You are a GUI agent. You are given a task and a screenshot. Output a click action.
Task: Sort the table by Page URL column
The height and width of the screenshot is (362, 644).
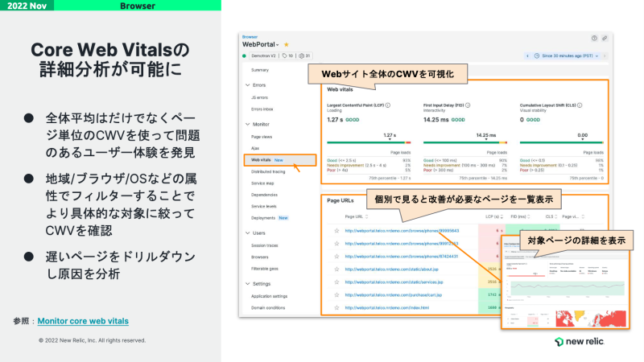pyautogui.click(x=353, y=216)
